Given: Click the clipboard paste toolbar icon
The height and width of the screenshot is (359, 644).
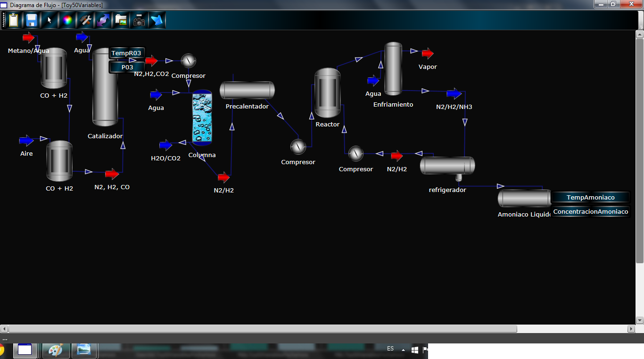Looking at the screenshot, I should pos(14,20).
